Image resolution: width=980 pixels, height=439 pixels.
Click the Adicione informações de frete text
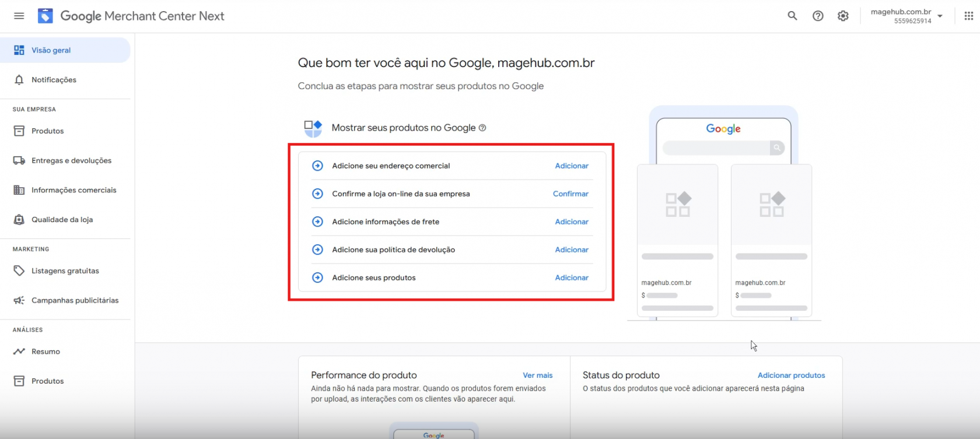pos(386,222)
